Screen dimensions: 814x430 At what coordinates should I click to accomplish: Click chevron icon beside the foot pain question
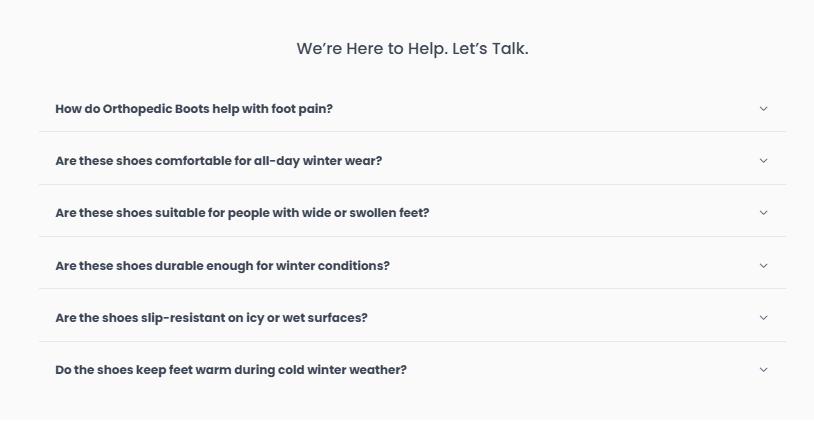[763, 108]
